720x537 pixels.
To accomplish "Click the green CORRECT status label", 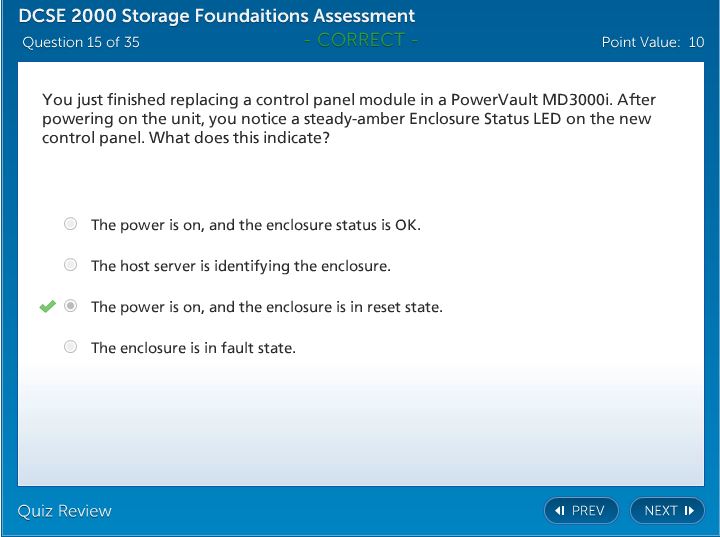I will tap(361, 40).
